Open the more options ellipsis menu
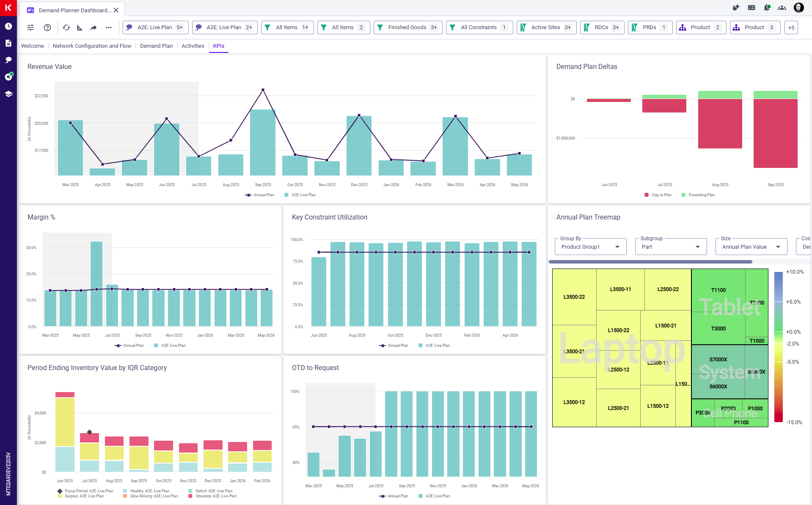 point(109,27)
